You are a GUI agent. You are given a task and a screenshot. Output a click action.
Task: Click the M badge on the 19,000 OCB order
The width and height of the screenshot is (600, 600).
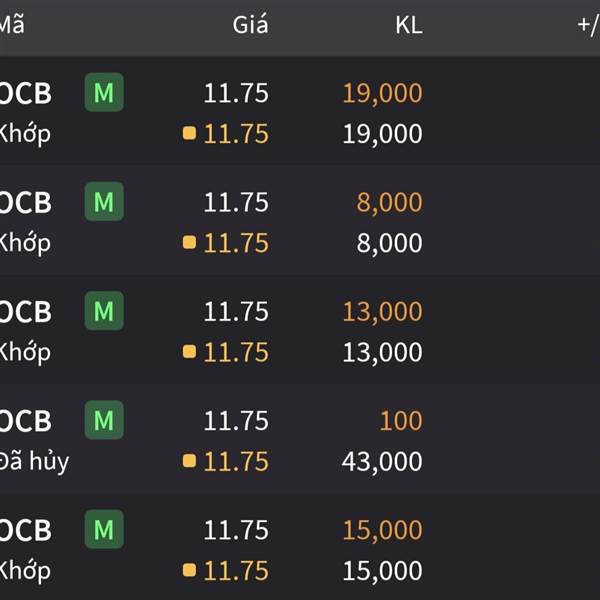pos(104,92)
